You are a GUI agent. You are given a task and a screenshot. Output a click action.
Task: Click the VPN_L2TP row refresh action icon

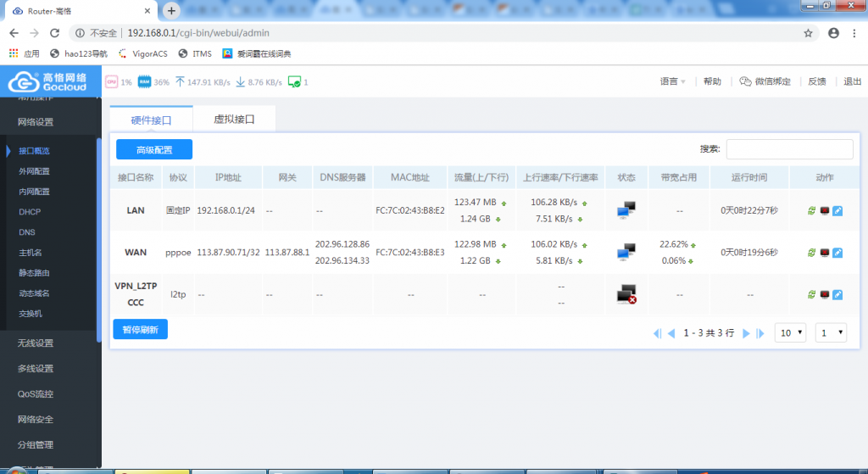coord(811,294)
